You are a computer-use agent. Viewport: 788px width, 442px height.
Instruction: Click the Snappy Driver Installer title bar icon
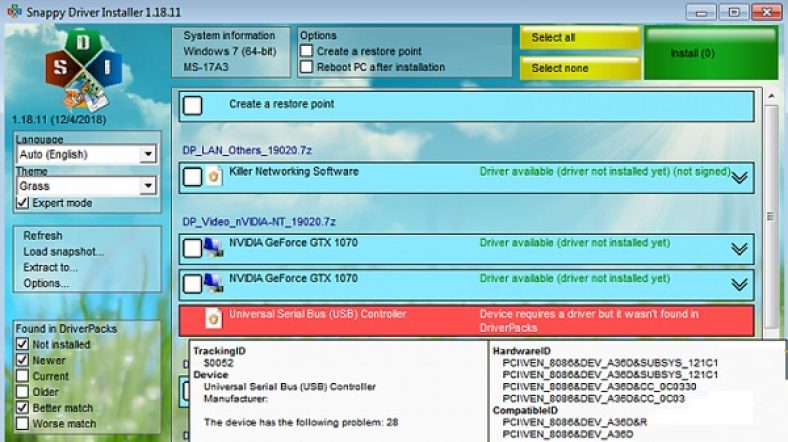coord(15,11)
